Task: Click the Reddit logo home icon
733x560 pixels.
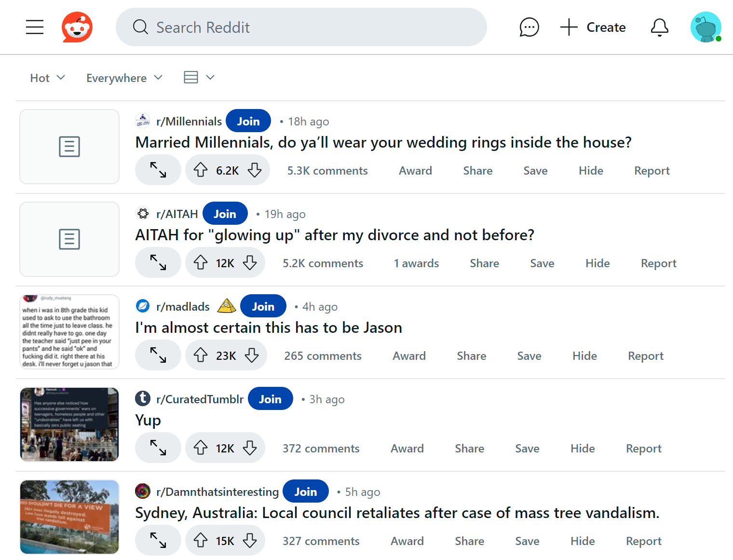Action: click(x=77, y=27)
